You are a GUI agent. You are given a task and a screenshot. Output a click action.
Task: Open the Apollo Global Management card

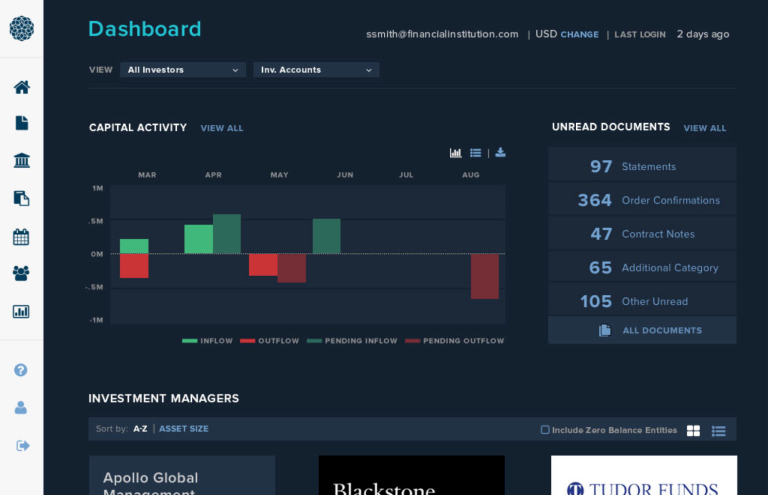click(x=182, y=475)
